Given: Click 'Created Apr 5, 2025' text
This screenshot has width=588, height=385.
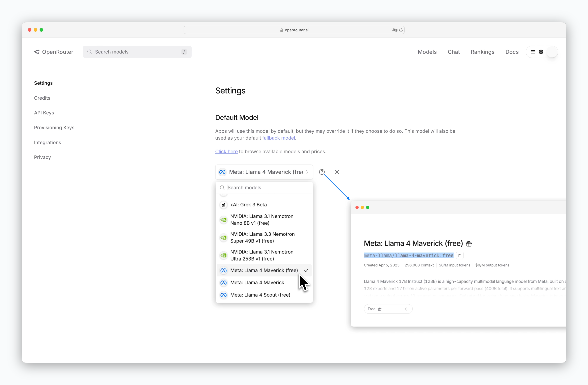Looking at the screenshot, I should [381, 265].
